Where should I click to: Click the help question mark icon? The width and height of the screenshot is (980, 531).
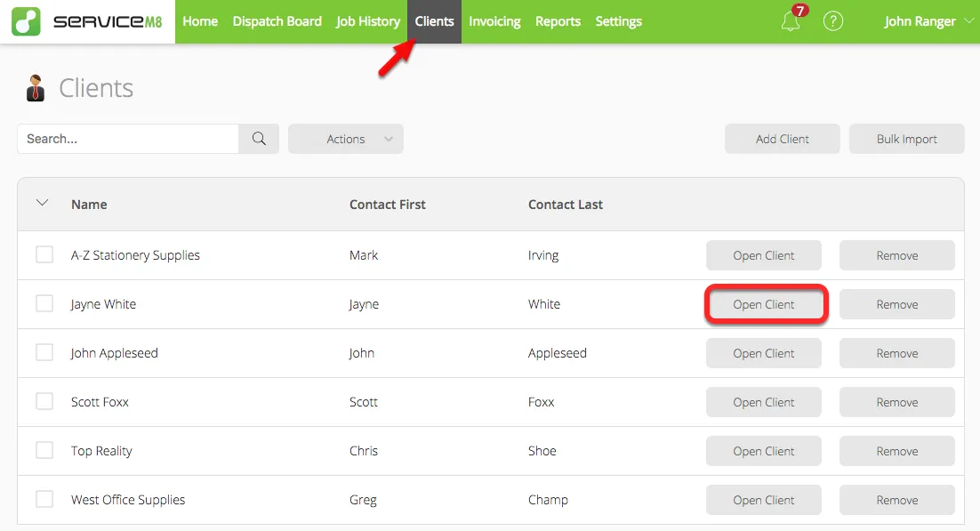click(x=832, y=21)
